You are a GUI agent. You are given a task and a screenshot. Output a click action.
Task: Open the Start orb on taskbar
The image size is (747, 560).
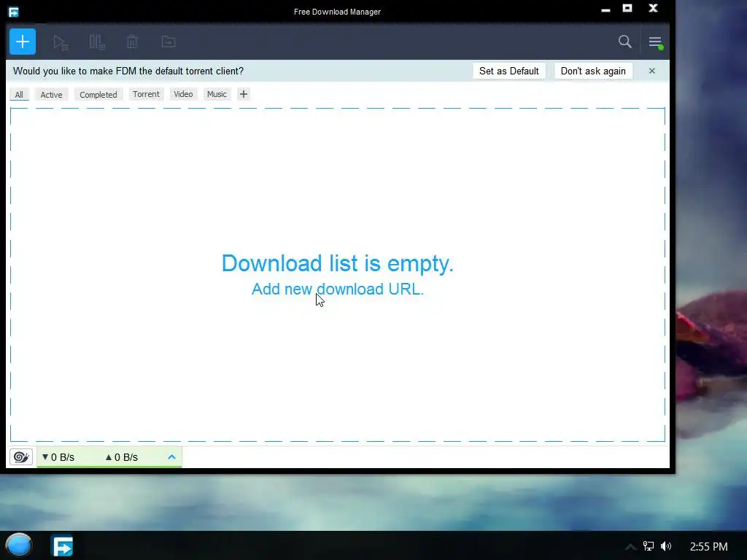click(x=18, y=545)
